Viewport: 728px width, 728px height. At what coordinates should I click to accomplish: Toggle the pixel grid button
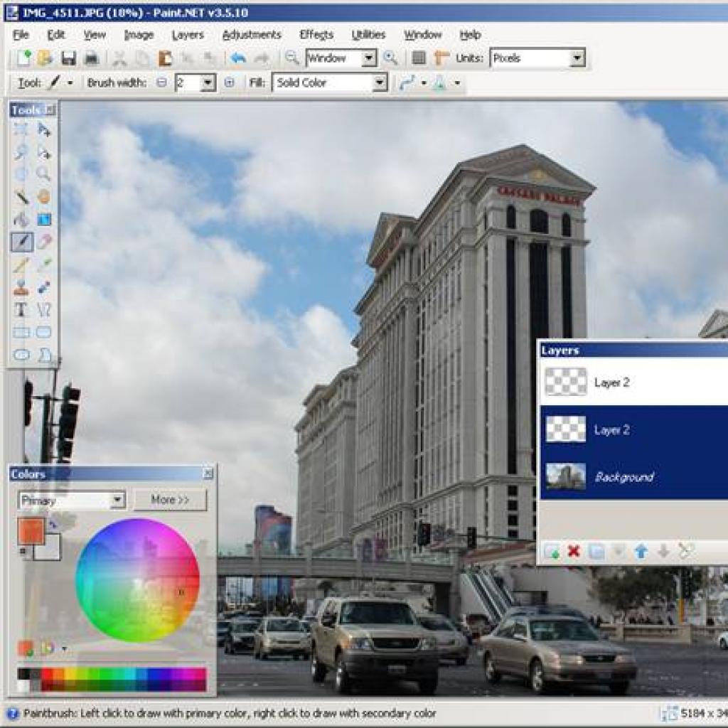[419, 58]
